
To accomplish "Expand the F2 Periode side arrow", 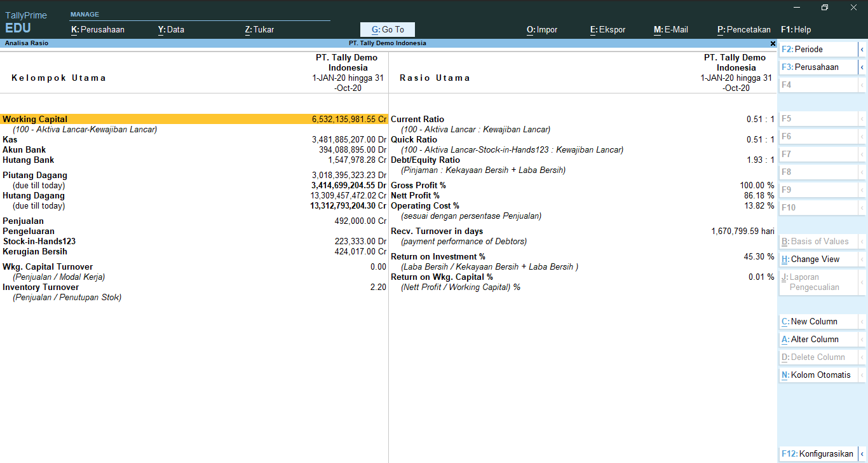I will point(862,50).
